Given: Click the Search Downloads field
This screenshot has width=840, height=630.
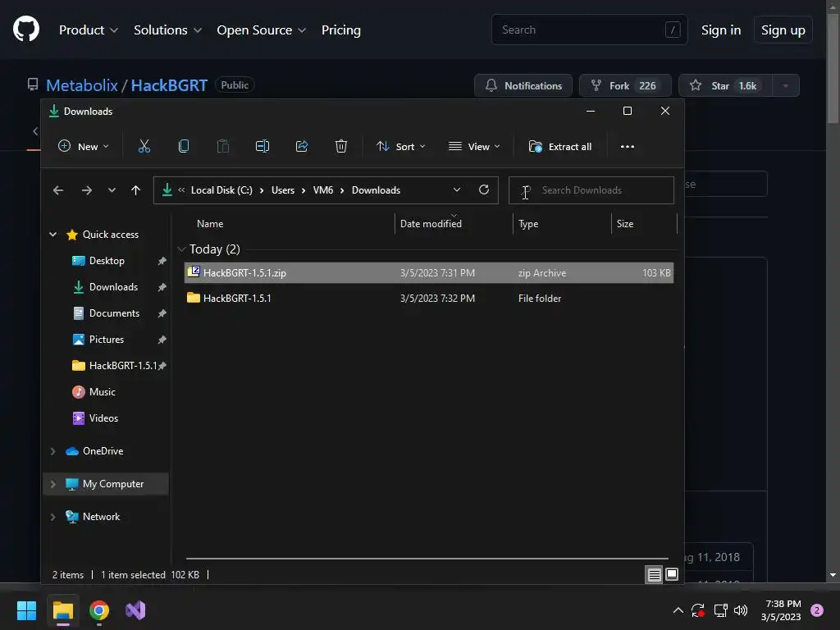Looking at the screenshot, I should [x=591, y=190].
